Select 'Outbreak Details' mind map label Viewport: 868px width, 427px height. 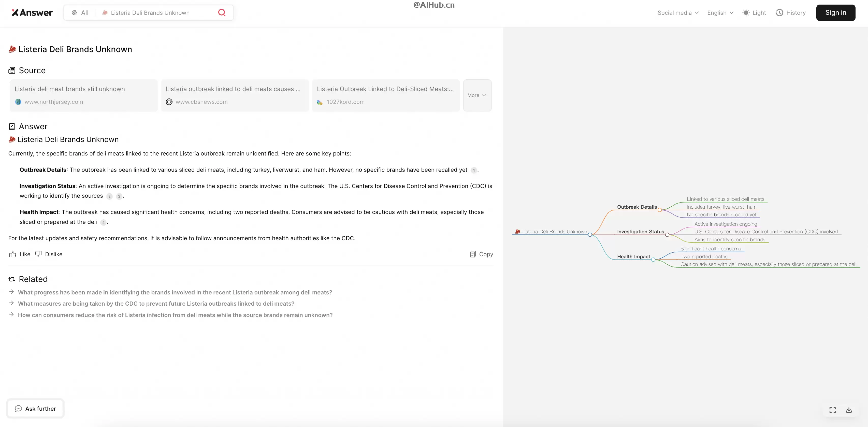pos(637,207)
